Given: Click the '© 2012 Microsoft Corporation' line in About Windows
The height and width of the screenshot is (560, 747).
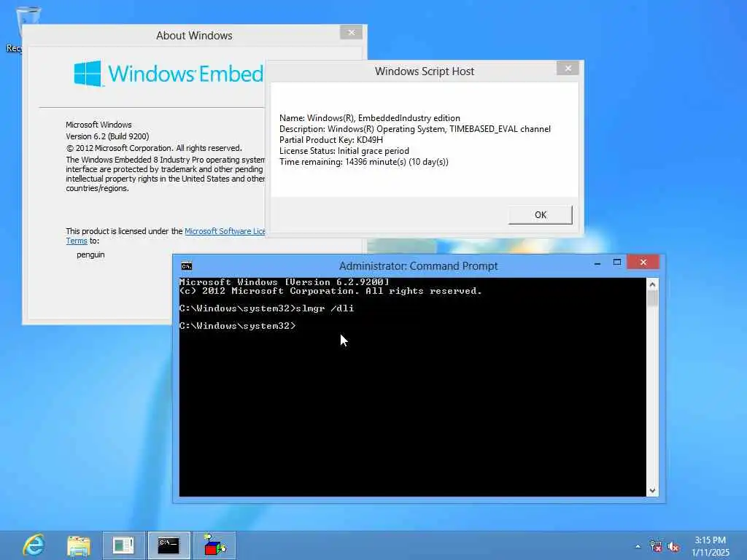Looking at the screenshot, I should click(x=154, y=148).
